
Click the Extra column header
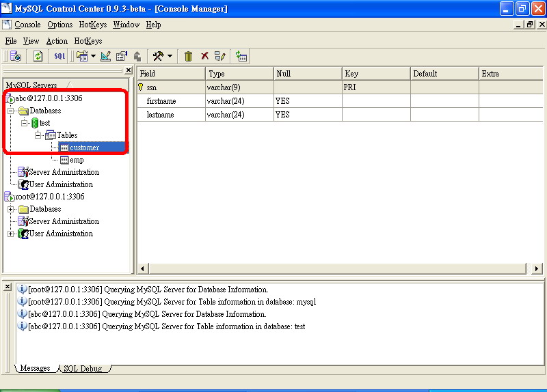pyautogui.click(x=511, y=74)
